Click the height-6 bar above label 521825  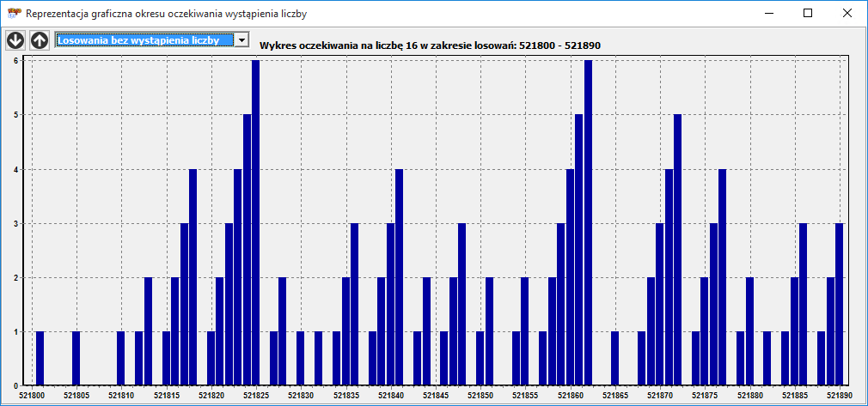point(256,222)
